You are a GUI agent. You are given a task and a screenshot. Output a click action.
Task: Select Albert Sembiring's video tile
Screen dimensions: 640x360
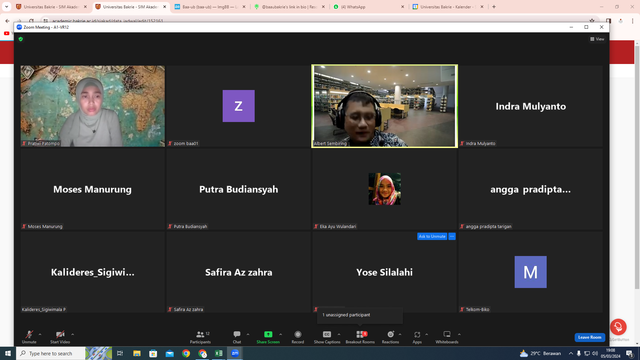coord(384,106)
